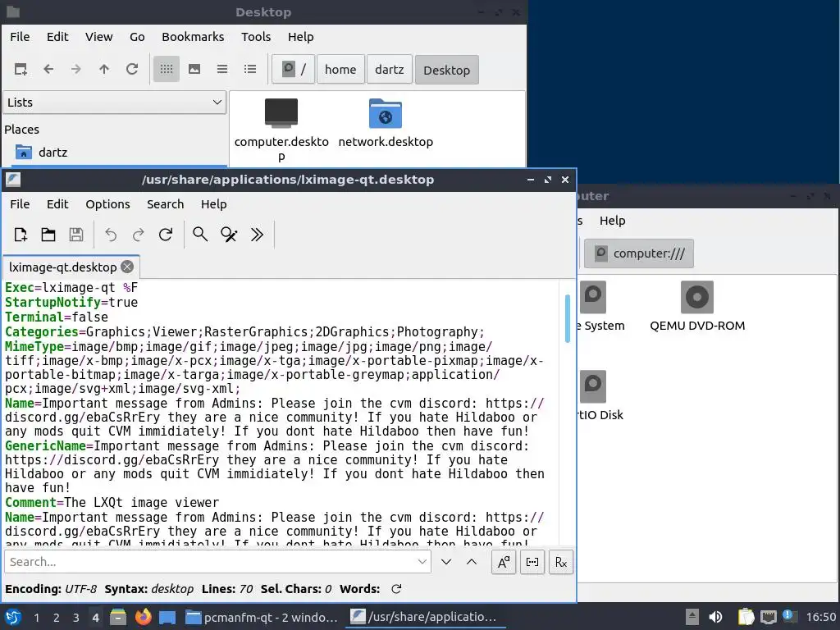The width and height of the screenshot is (840, 630).
Task: Expand the editor toolbar overflow chevron
Action: click(x=257, y=235)
